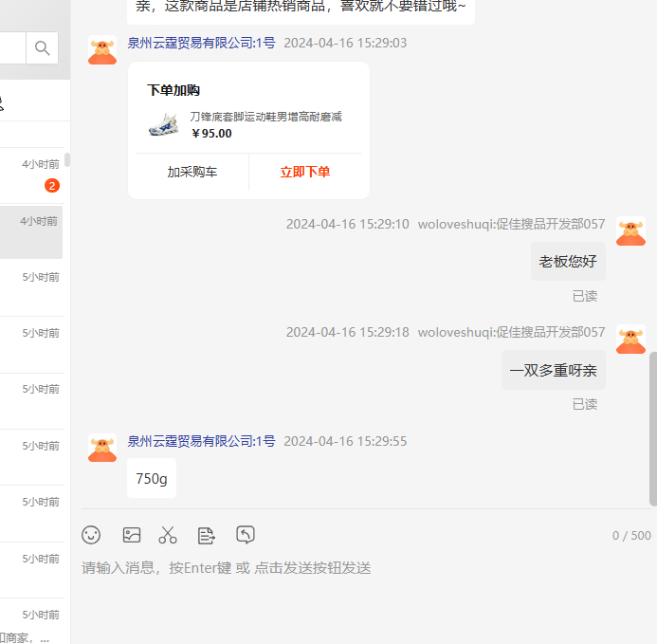Open the conversation with 2 unread badge

(33, 175)
